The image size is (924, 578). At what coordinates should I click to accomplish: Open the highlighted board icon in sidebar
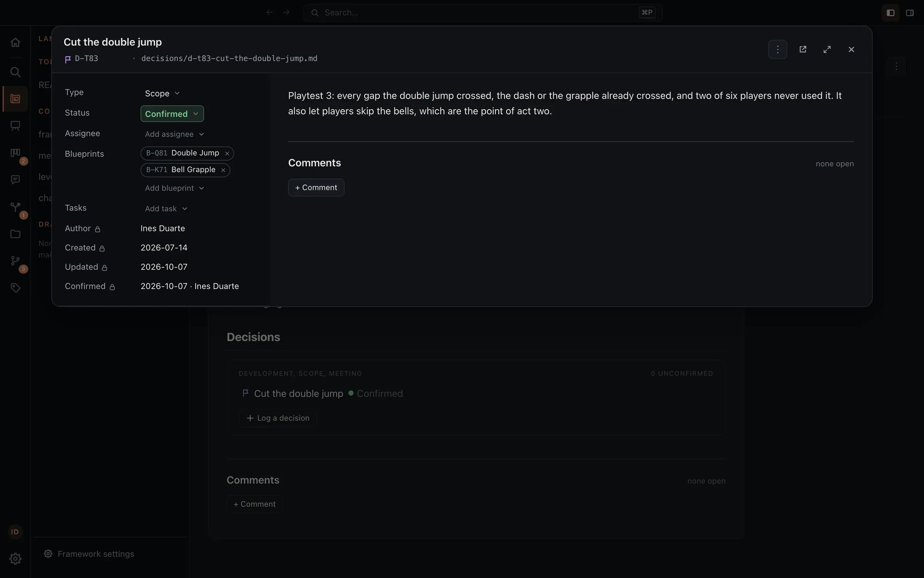pos(15,99)
